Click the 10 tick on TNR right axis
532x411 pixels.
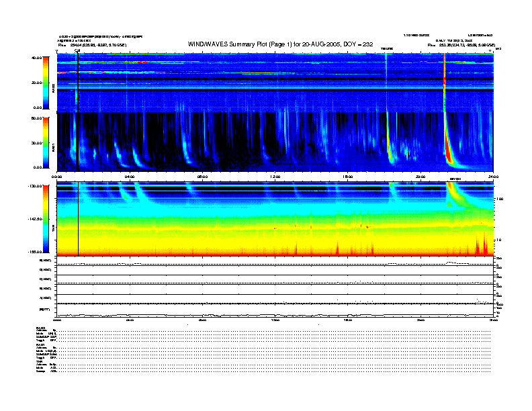click(498, 240)
